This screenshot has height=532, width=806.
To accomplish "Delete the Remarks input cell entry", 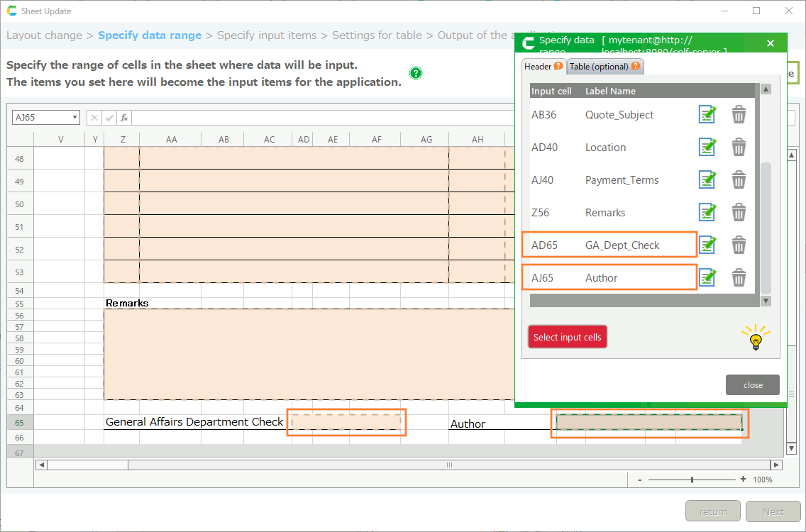I will (739, 212).
